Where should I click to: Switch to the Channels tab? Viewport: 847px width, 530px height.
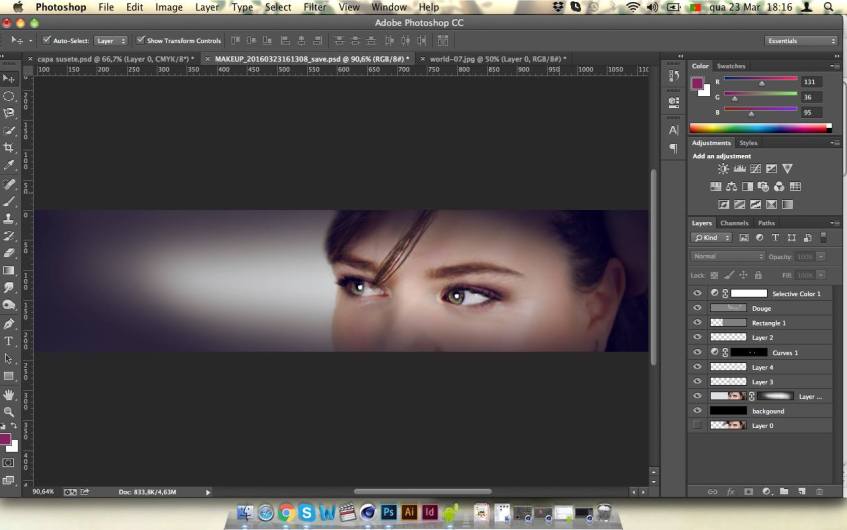pos(734,223)
